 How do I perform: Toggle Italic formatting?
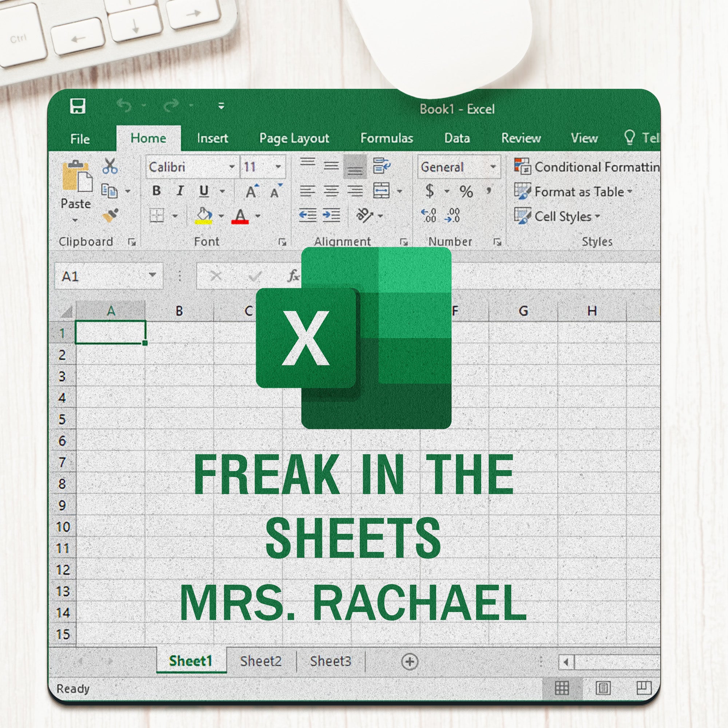[180, 191]
